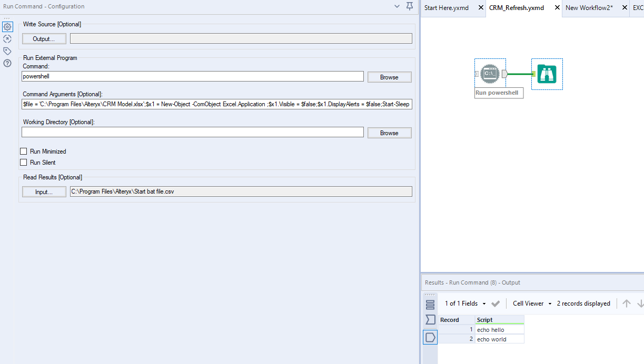The image size is (644, 364).
Task: Select the Run Command tool on canvas
Action: click(490, 74)
